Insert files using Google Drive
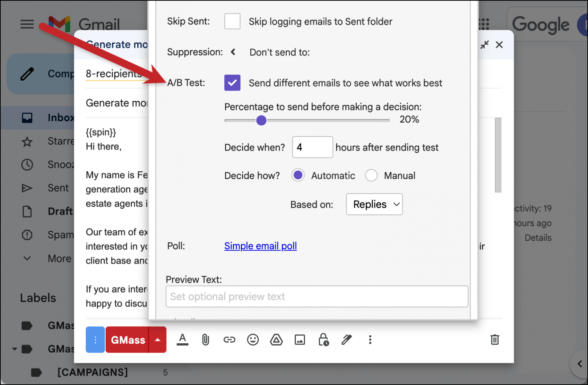Viewport: 588px width, 385px height. click(276, 340)
